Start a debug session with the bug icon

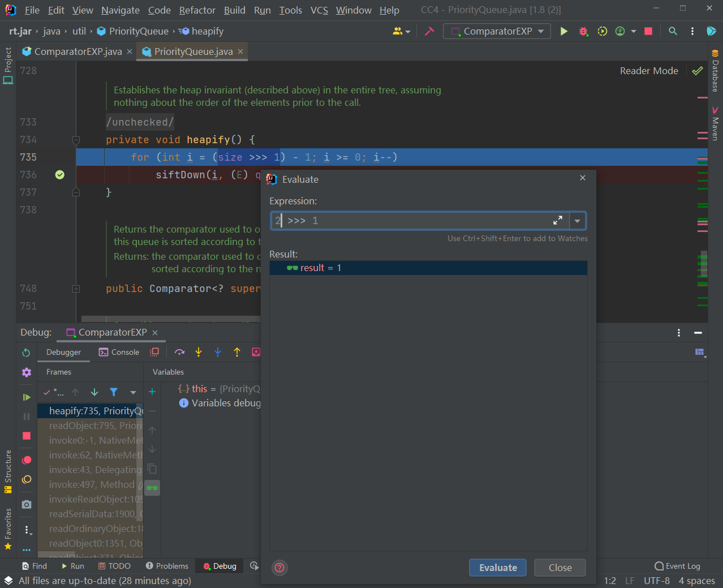583,31
